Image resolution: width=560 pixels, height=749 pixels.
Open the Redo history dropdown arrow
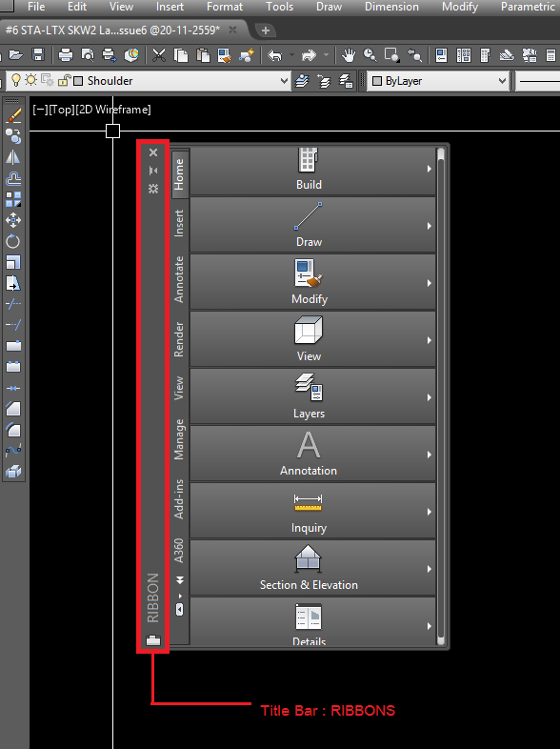(x=326, y=55)
